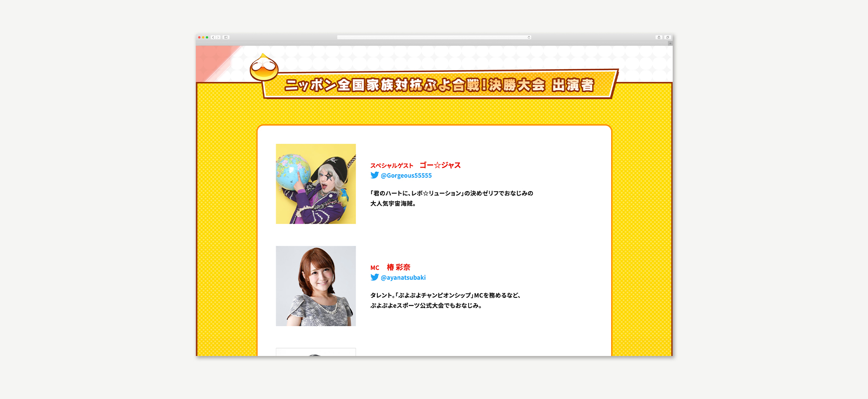Click the name ゴー☆ジャス
This screenshot has height=399, width=868.
tap(440, 165)
